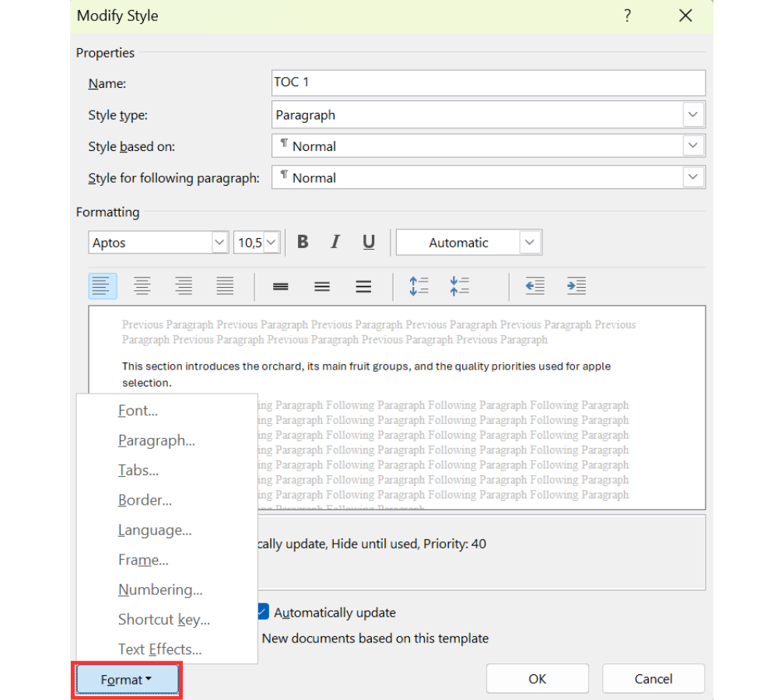This screenshot has width=778, height=700.
Task: Increase paragraph spacing icon
Action: click(x=419, y=286)
